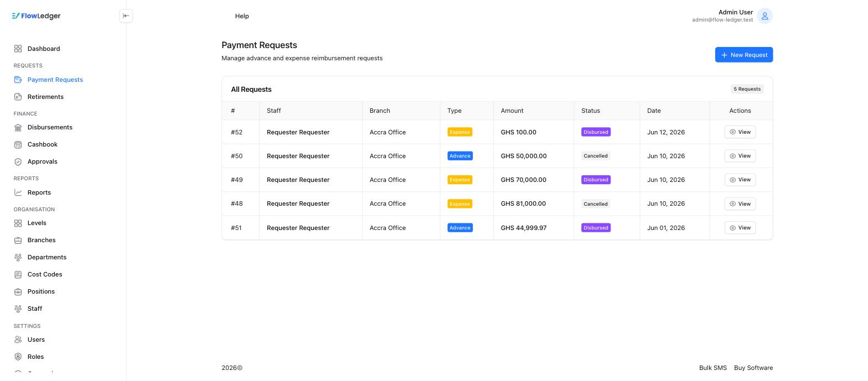Click the Approvals shield icon
Viewport: 868px width, 381px height.
point(18,161)
